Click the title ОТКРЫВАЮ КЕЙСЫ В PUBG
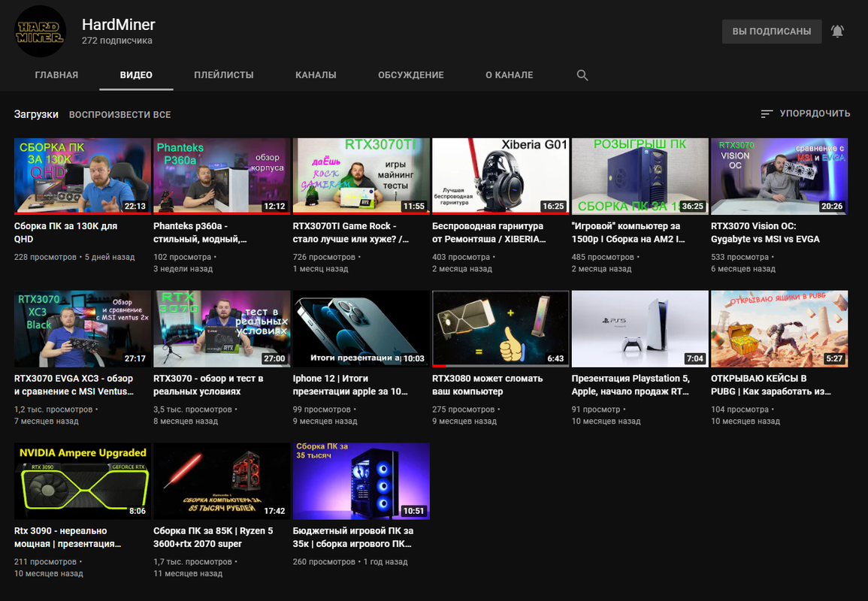The height and width of the screenshot is (601, 868). (771, 385)
